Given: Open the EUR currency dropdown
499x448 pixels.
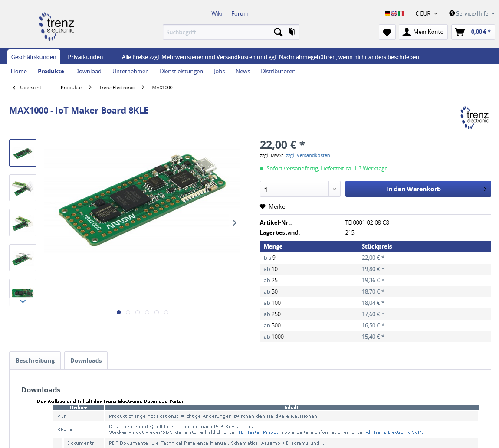Looking at the screenshot, I should pos(426,14).
